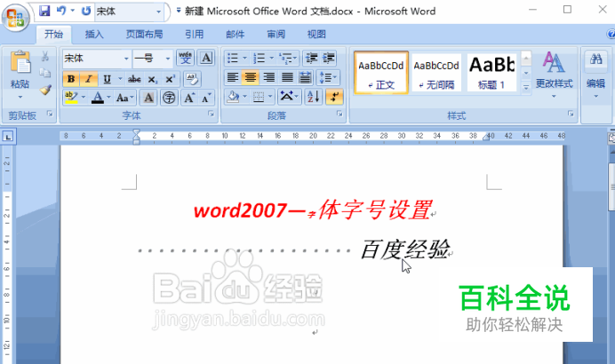Screen dimensions: 615x364
Task: Switch to 邮件 tab
Action: pos(235,35)
